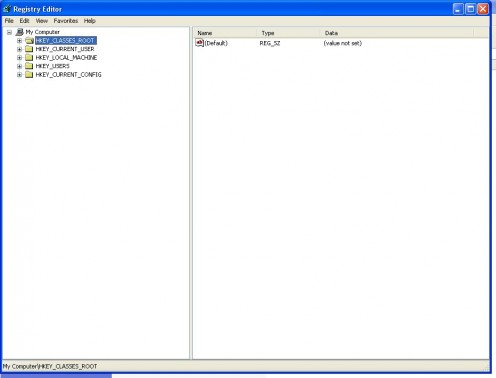Click the HKEY_CURRENT_CONFIG folder icon
This screenshot has height=378, width=496.
(29, 75)
